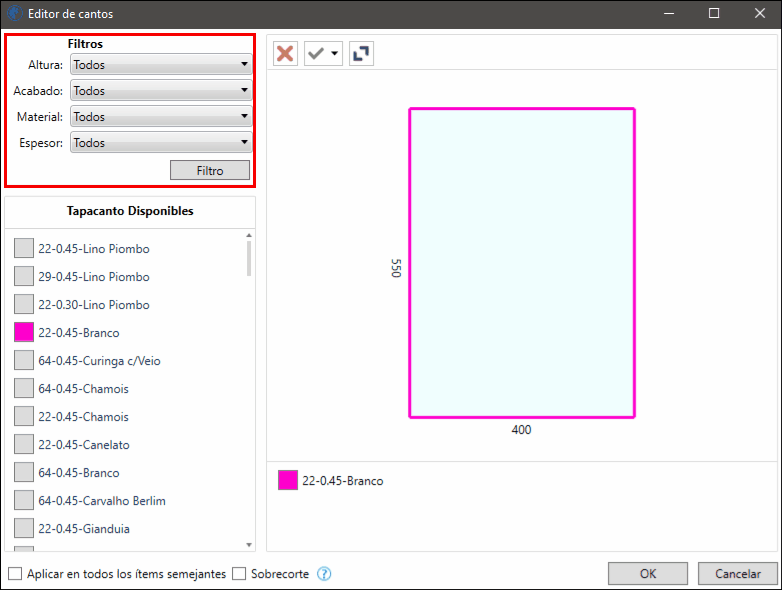Click the blue help question mark icon
The width and height of the screenshot is (782, 590).
coord(324,574)
